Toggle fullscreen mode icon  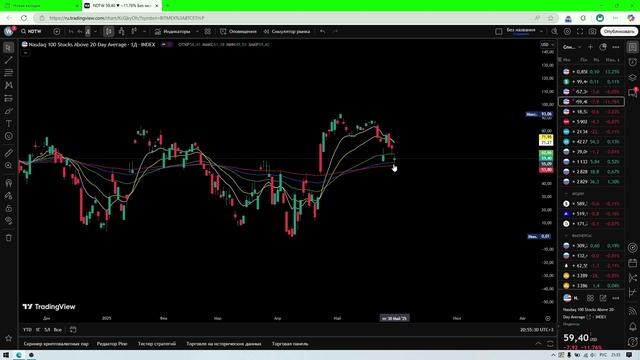pos(580,31)
